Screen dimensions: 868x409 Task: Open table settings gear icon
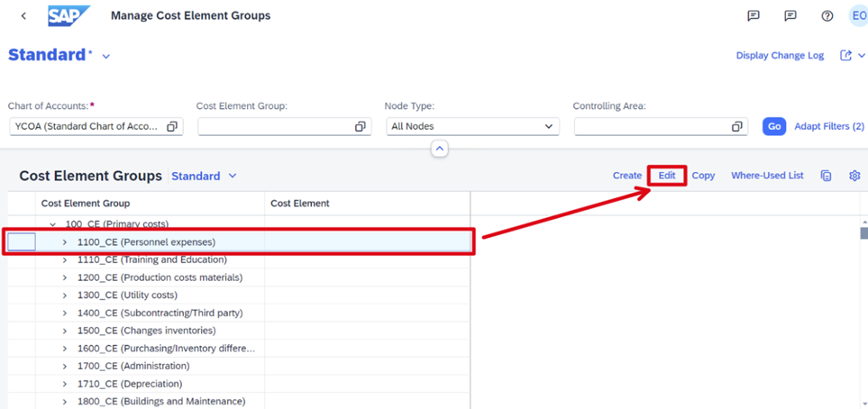(x=854, y=176)
